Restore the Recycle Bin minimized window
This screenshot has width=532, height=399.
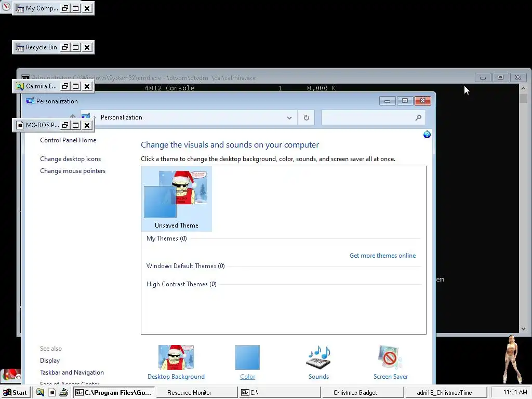(x=65, y=47)
